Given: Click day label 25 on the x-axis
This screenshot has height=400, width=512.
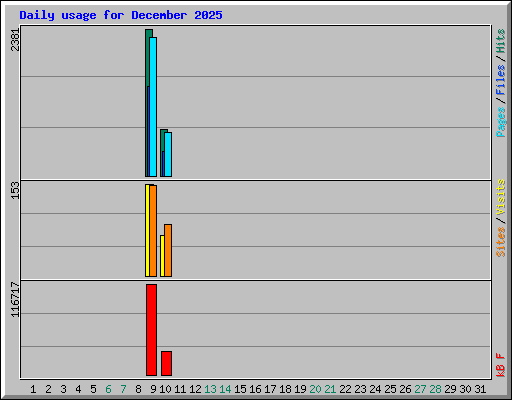Looking at the screenshot, I should click(390, 389).
